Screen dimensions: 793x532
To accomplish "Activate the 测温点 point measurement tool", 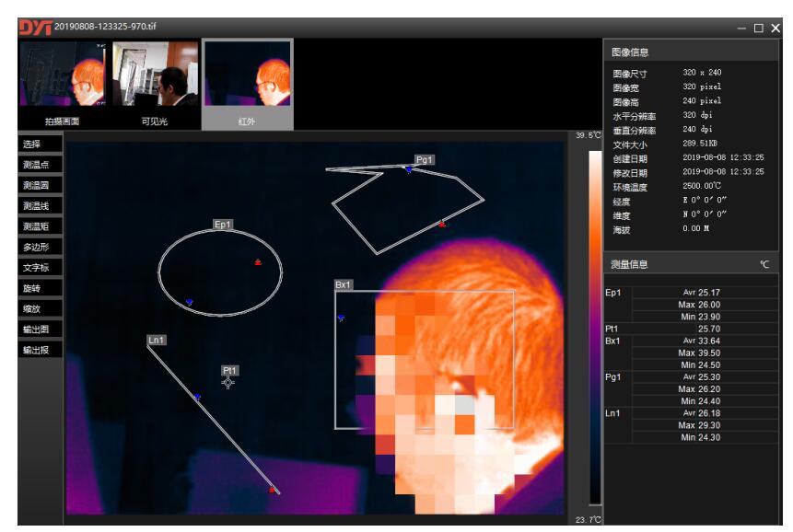I will 41,165.
